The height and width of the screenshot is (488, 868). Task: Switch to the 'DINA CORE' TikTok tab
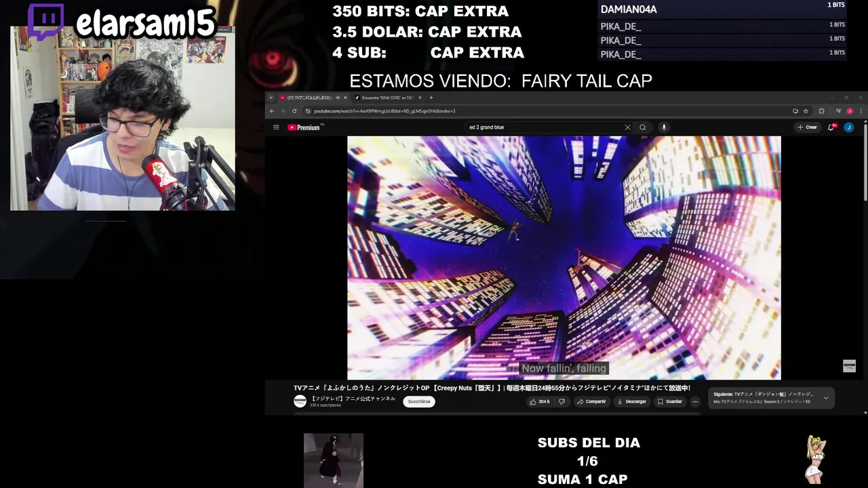click(388, 98)
